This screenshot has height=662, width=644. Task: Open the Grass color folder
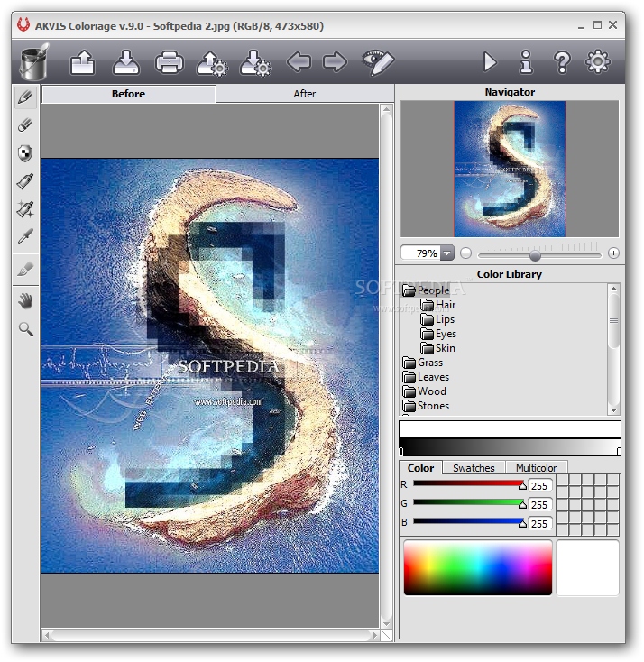(423, 363)
